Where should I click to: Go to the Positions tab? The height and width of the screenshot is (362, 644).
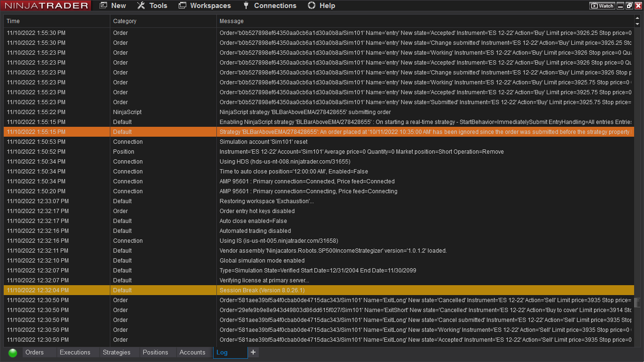(155, 352)
